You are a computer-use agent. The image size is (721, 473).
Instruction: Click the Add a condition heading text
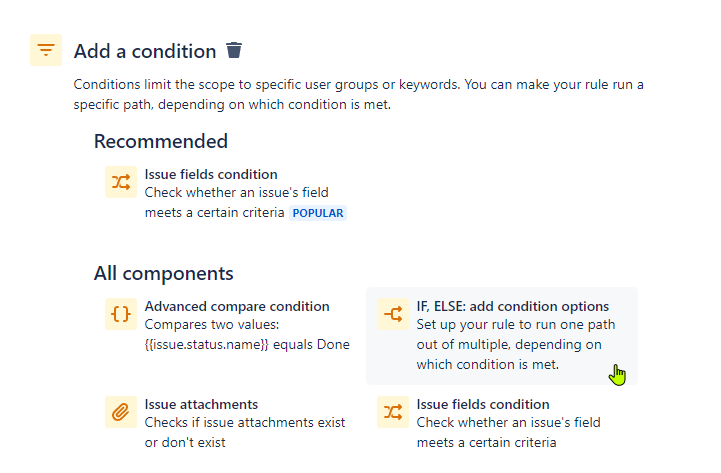click(145, 51)
